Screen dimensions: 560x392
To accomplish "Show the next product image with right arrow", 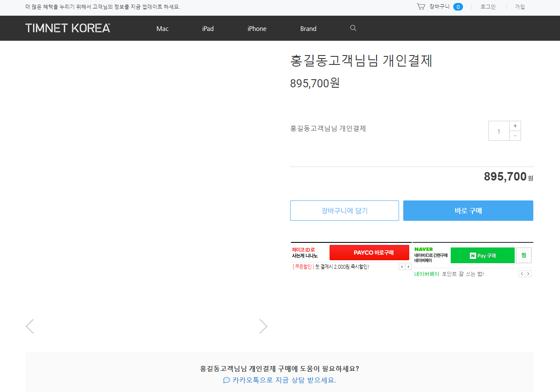I will point(263,326).
